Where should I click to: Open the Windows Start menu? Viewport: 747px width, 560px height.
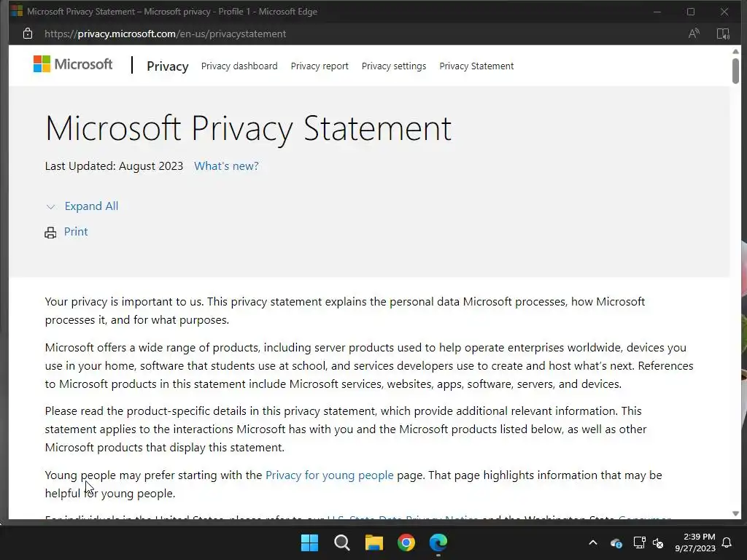[x=309, y=542]
